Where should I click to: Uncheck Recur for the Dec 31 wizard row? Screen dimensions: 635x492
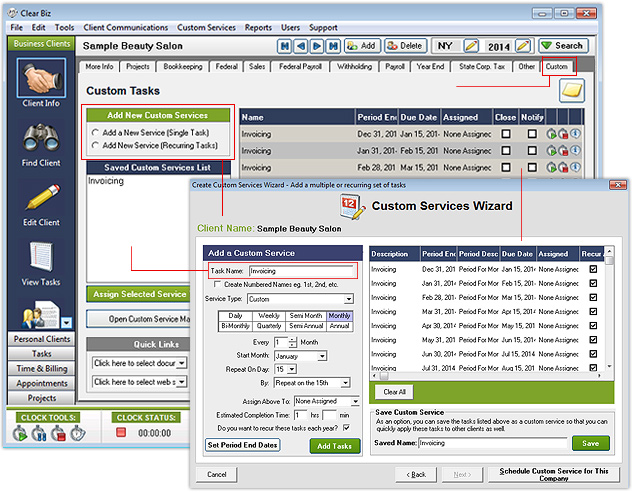point(593,269)
